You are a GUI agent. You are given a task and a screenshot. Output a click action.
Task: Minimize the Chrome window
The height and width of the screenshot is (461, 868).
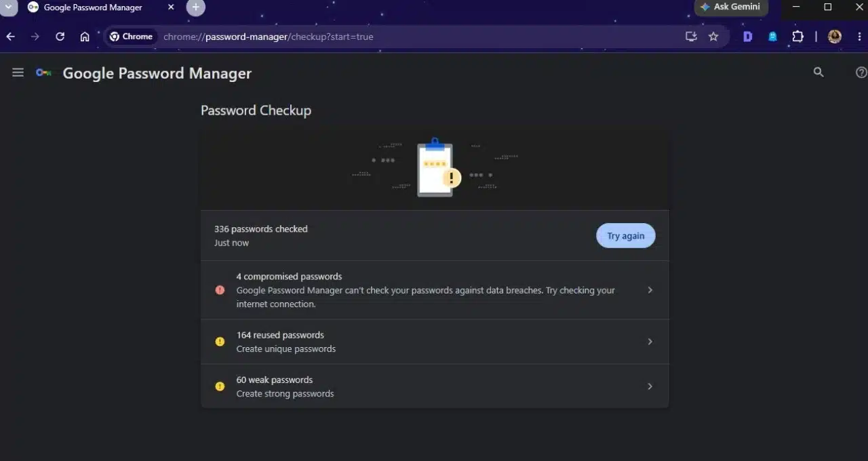click(797, 7)
